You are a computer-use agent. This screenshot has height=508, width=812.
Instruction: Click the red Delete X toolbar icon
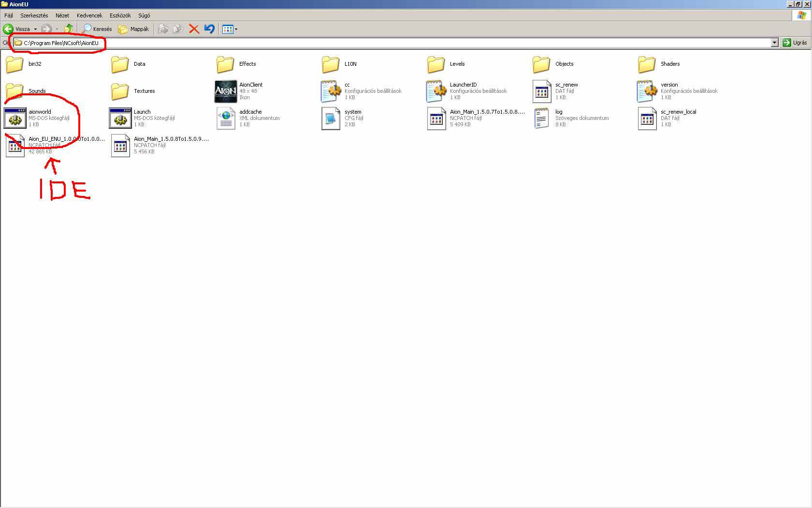[194, 29]
